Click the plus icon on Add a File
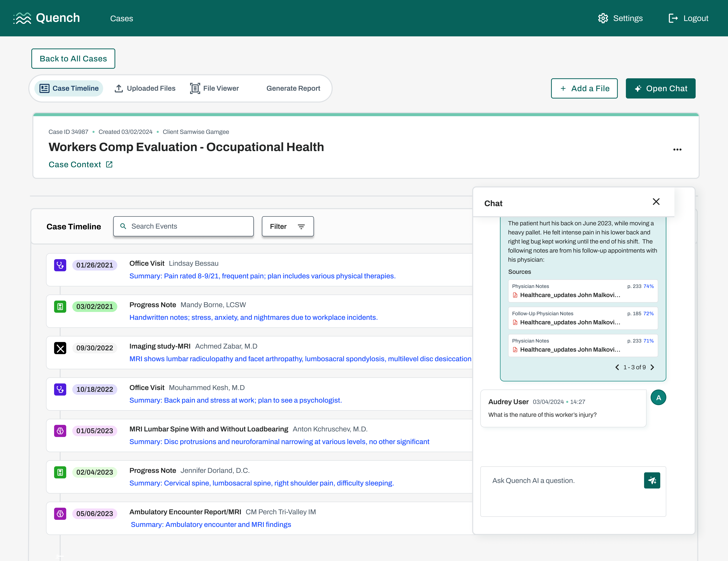The height and width of the screenshot is (561, 728). click(563, 89)
